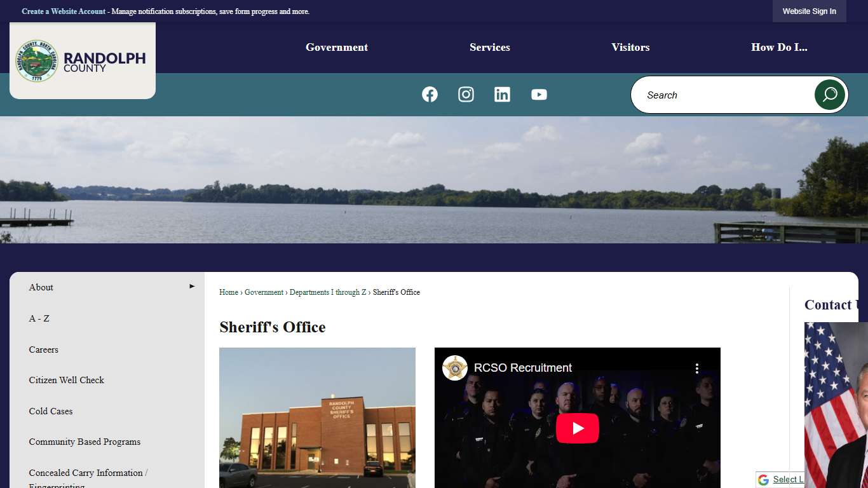The height and width of the screenshot is (488, 868).
Task: Click the Website Sign In button
Action: (x=809, y=11)
